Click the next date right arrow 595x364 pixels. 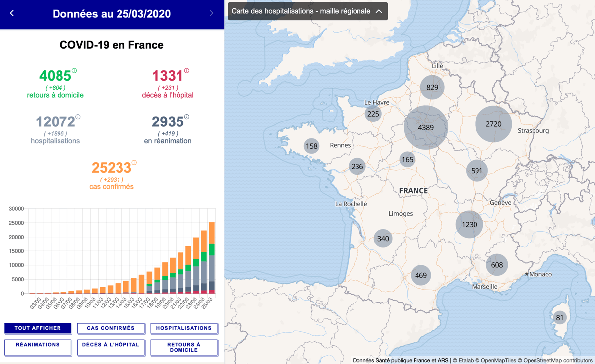[x=211, y=13]
